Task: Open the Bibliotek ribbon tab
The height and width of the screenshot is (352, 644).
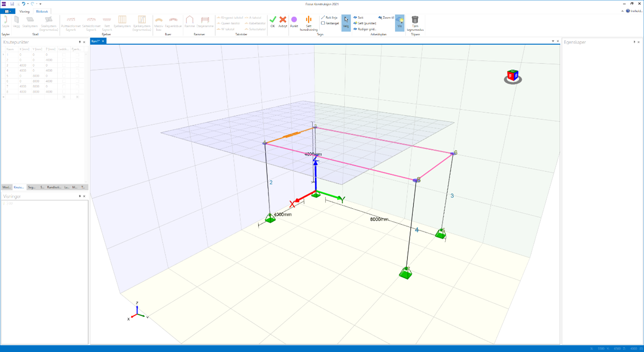Action: tap(42, 11)
